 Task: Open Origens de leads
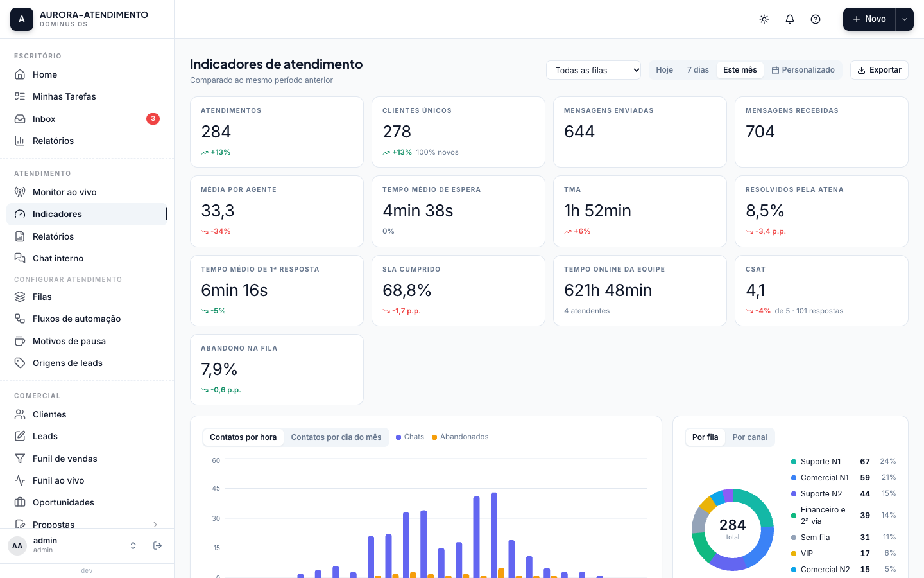[x=87, y=363]
